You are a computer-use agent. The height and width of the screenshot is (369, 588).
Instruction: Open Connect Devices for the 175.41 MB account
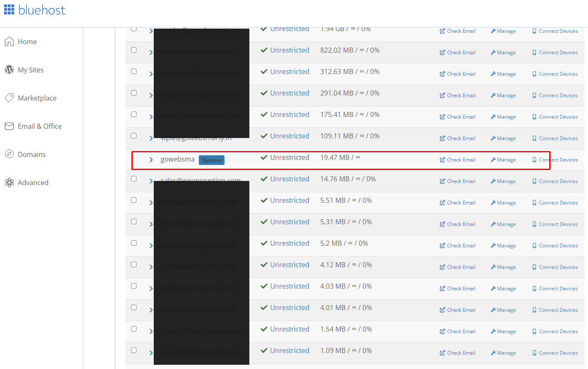(555, 117)
